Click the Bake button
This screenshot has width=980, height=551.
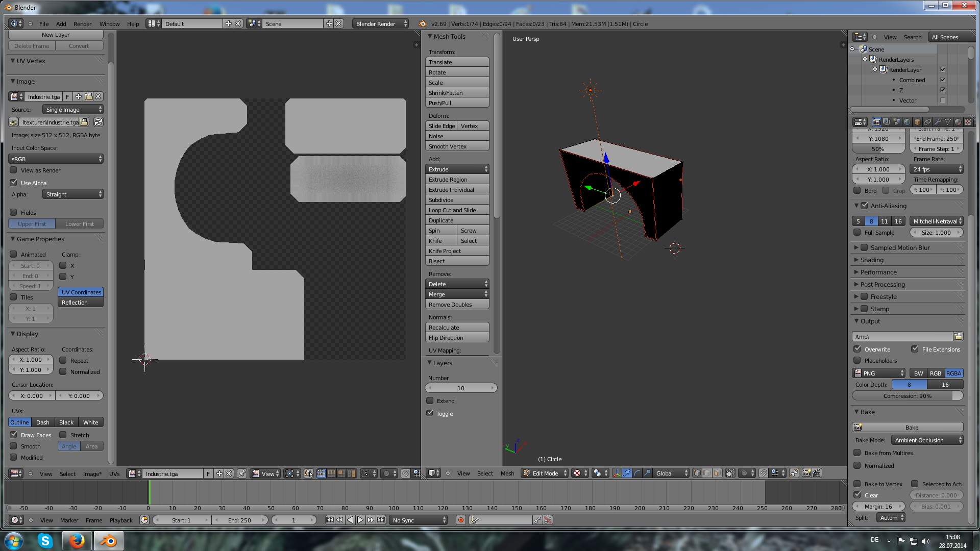click(x=912, y=428)
